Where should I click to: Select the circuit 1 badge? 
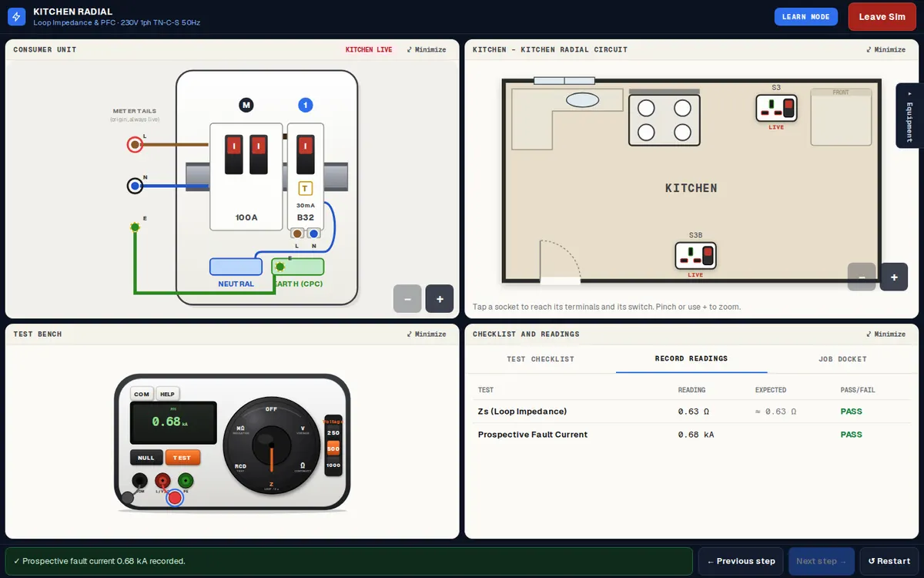(x=306, y=105)
